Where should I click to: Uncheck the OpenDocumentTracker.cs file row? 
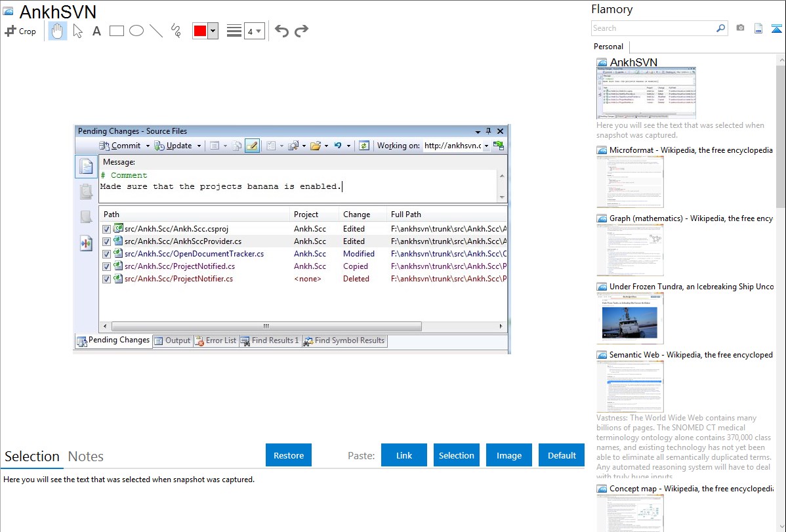click(x=106, y=254)
